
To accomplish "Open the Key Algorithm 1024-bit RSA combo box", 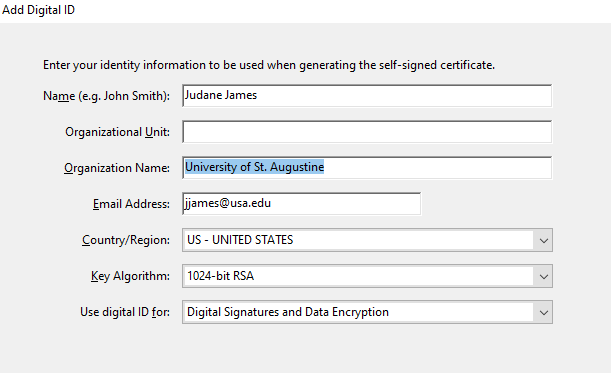I will click(367, 276).
